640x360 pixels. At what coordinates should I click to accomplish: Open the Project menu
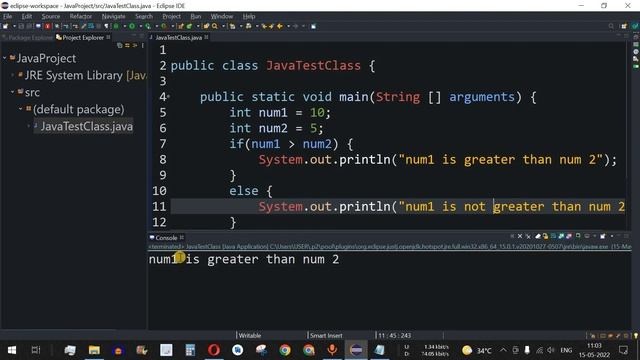171,16
